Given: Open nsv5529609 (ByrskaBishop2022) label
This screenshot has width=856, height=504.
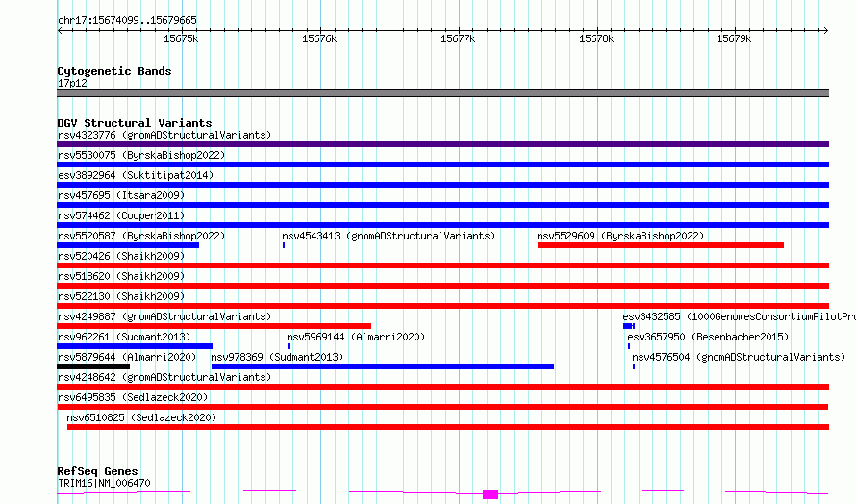Looking at the screenshot, I should (620, 236).
